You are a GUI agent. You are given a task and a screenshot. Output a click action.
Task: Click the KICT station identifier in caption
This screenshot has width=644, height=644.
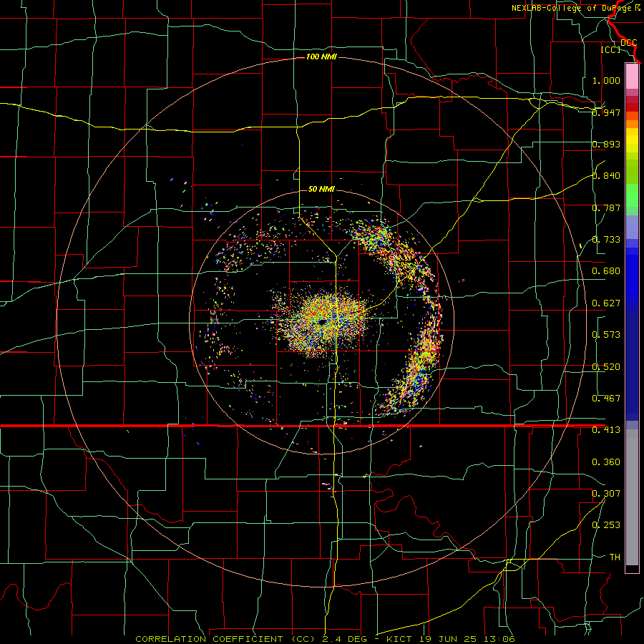(x=399, y=639)
